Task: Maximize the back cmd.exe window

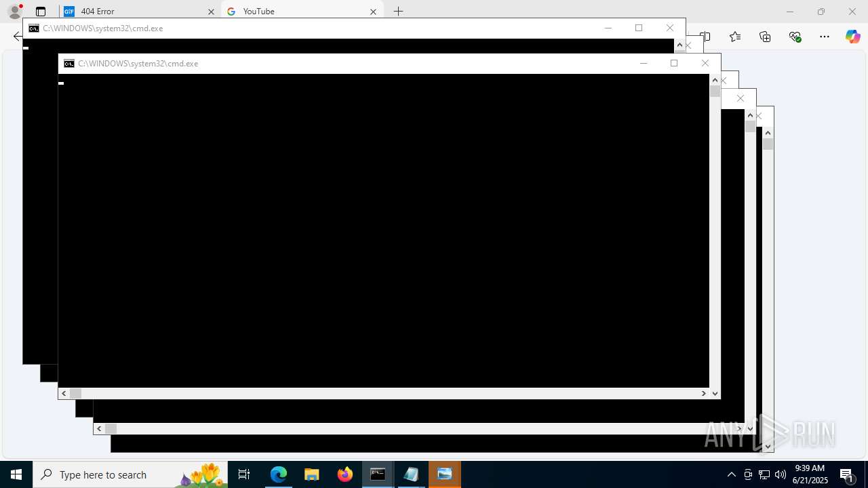Action: point(639,28)
